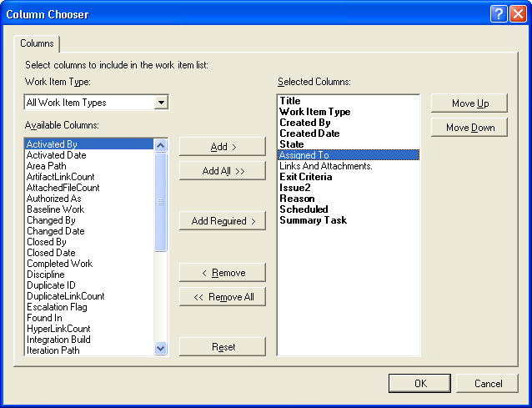Image resolution: width=532 pixels, height=408 pixels.
Task: Click the Help question mark icon
Action: [499, 13]
